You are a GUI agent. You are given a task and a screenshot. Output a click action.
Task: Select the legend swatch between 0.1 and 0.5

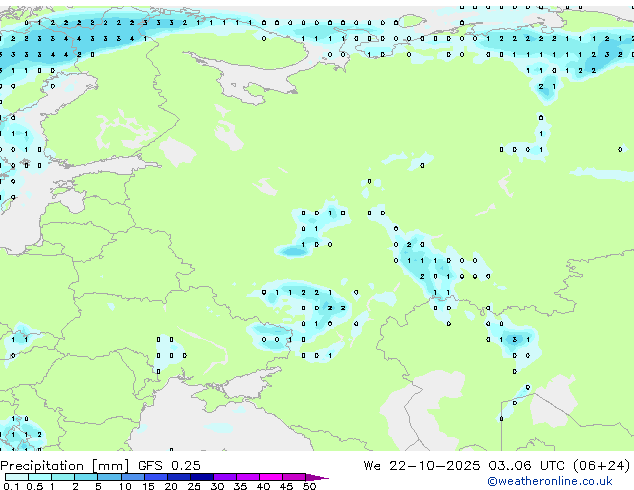point(17,477)
